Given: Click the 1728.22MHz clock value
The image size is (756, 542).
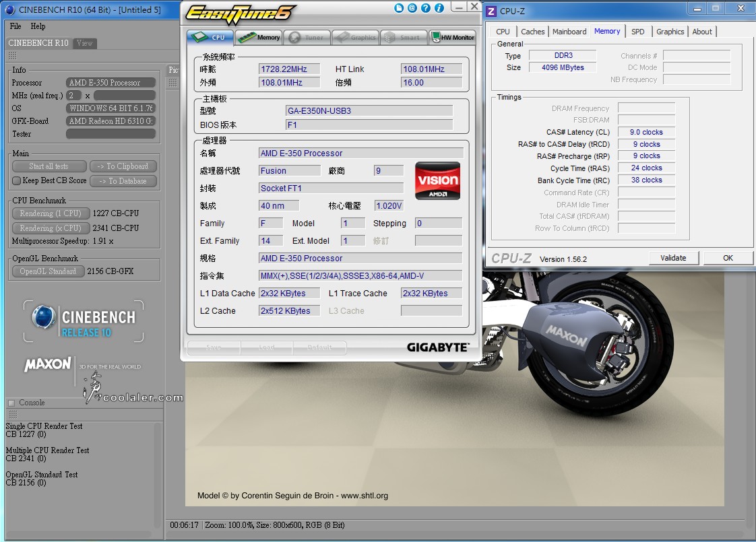Looking at the screenshot, I should pyautogui.click(x=289, y=69).
